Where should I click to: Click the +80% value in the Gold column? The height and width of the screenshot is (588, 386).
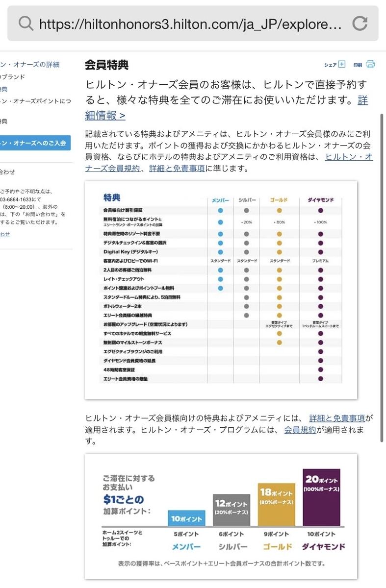(x=279, y=222)
